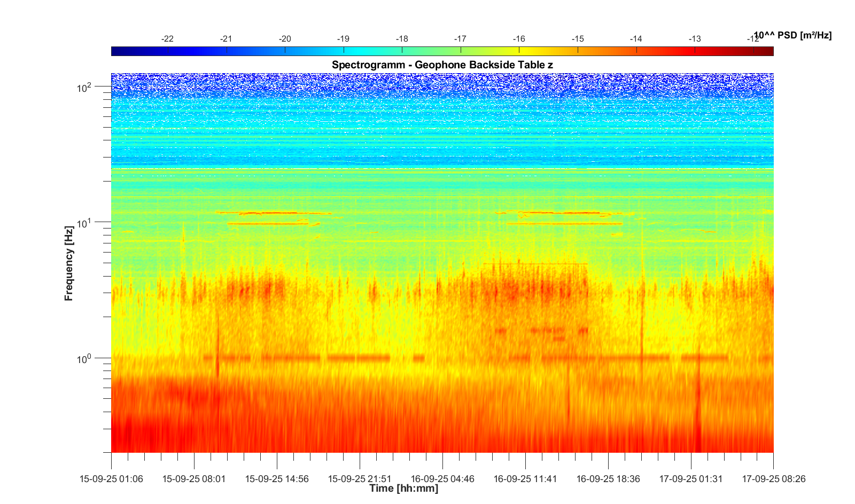Click the plot title 'Spectrogramm - Geophone Backside Table z'
This screenshot has width=855, height=504.
(x=442, y=65)
